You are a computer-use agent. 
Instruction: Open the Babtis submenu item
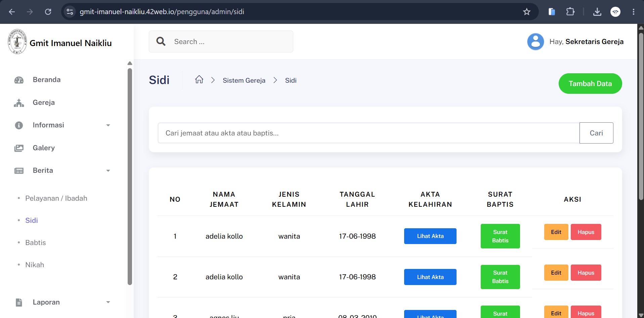(36, 243)
